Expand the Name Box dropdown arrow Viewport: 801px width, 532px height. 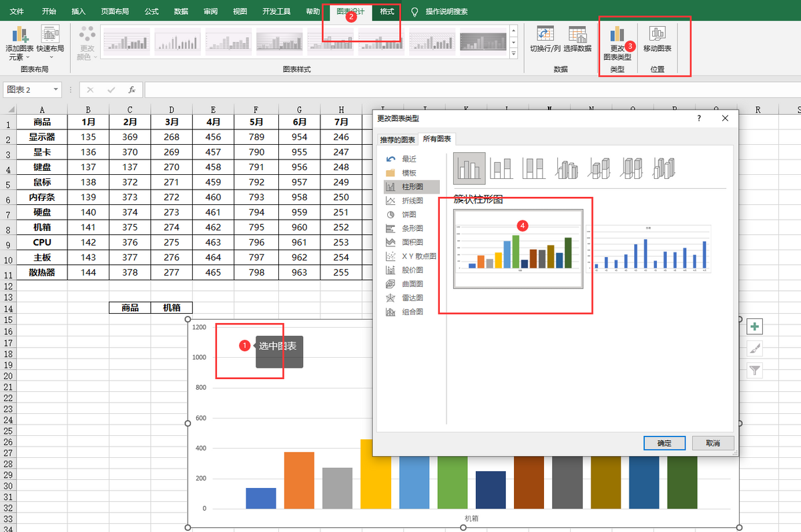pyautogui.click(x=55, y=89)
